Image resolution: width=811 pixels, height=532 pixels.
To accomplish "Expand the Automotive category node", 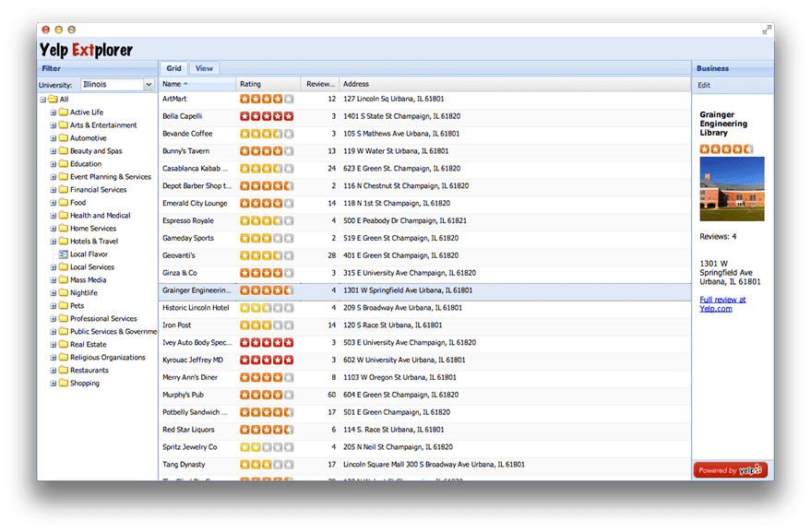I will [54, 138].
